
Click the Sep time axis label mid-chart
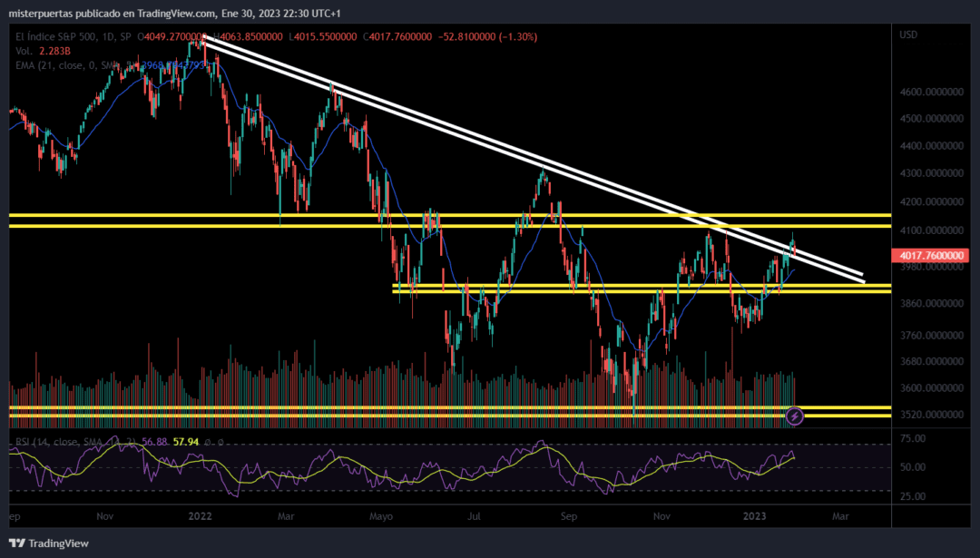click(x=569, y=516)
